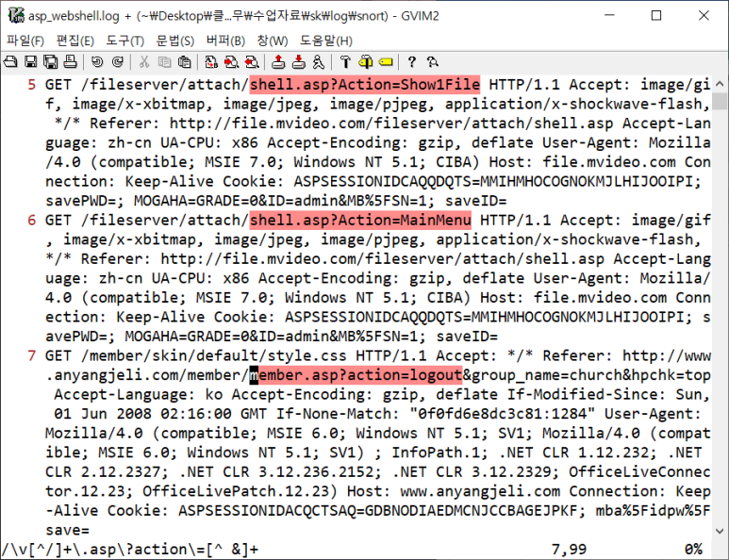Click the Help question mark icon

click(411, 62)
